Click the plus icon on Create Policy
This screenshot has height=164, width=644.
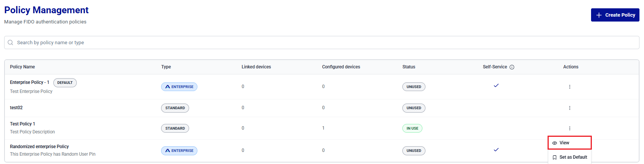(x=599, y=15)
